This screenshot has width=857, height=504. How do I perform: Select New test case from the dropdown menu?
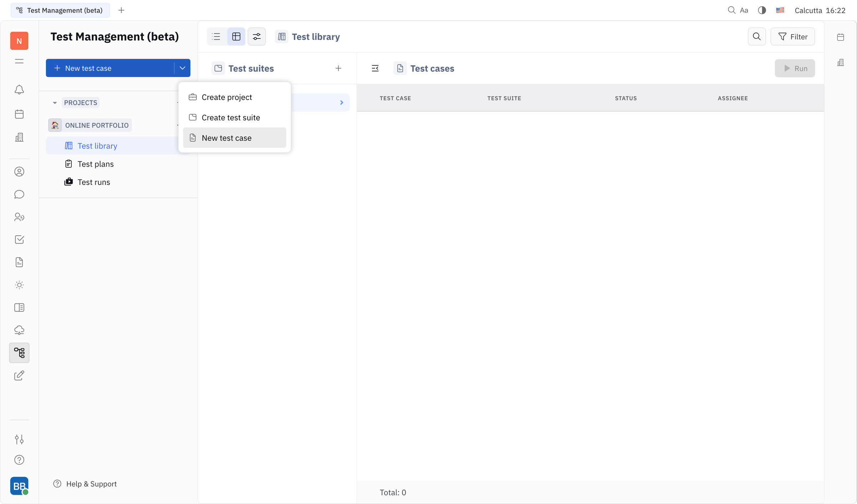235,138
